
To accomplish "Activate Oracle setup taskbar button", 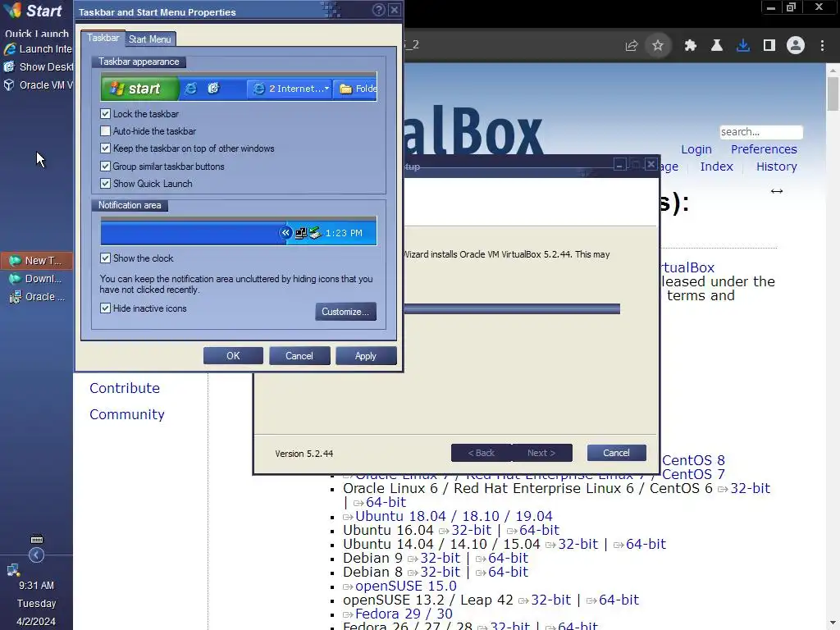I will 36,297.
